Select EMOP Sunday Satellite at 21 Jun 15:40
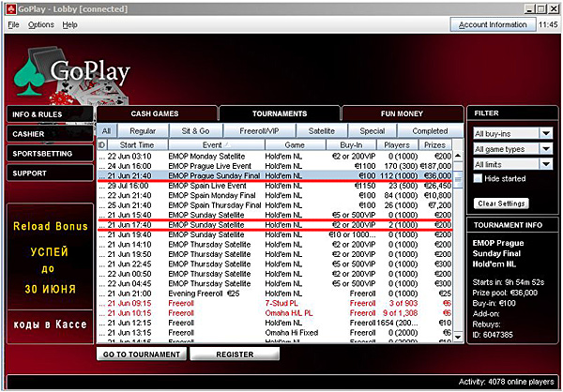The height and width of the screenshot is (392, 563). point(275,215)
